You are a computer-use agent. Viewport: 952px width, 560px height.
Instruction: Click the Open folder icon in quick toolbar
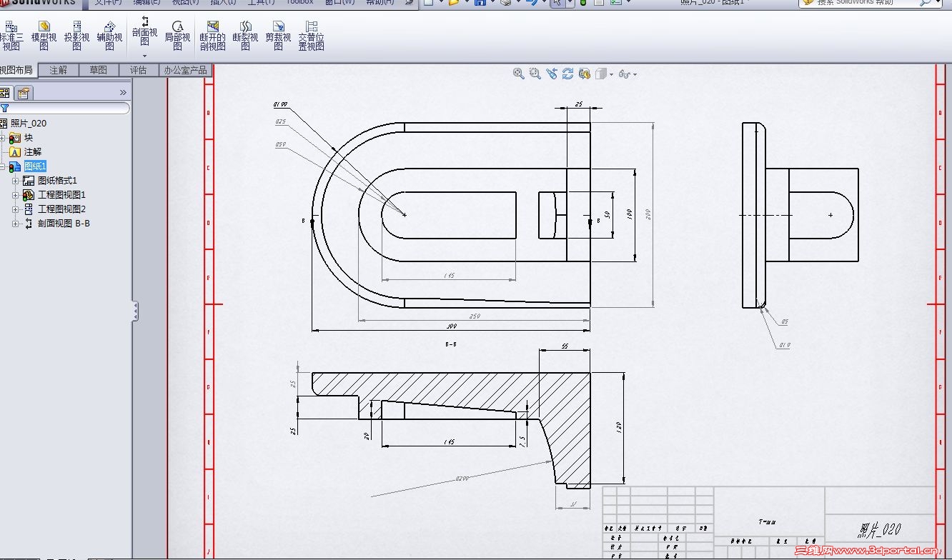tap(454, 3)
